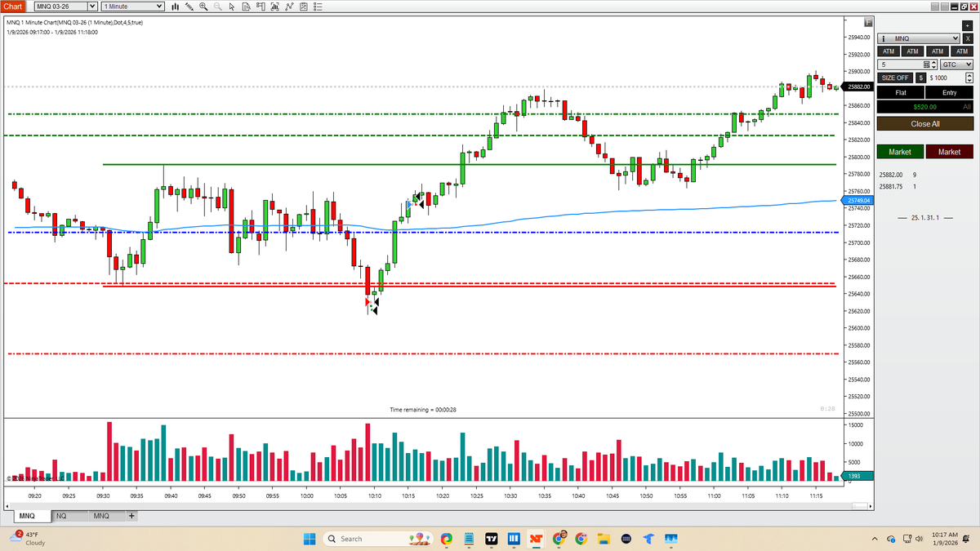Click the Close All button

pyautogui.click(x=925, y=124)
